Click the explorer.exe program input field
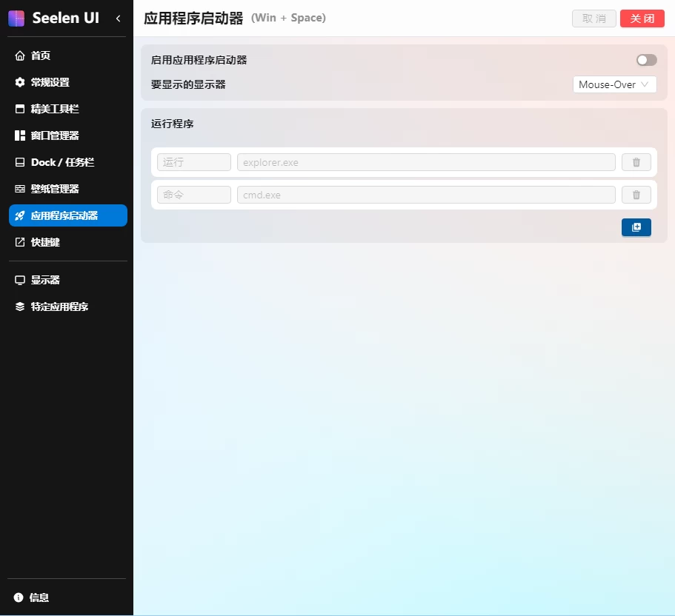The image size is (675, 616). coord(426,162)
